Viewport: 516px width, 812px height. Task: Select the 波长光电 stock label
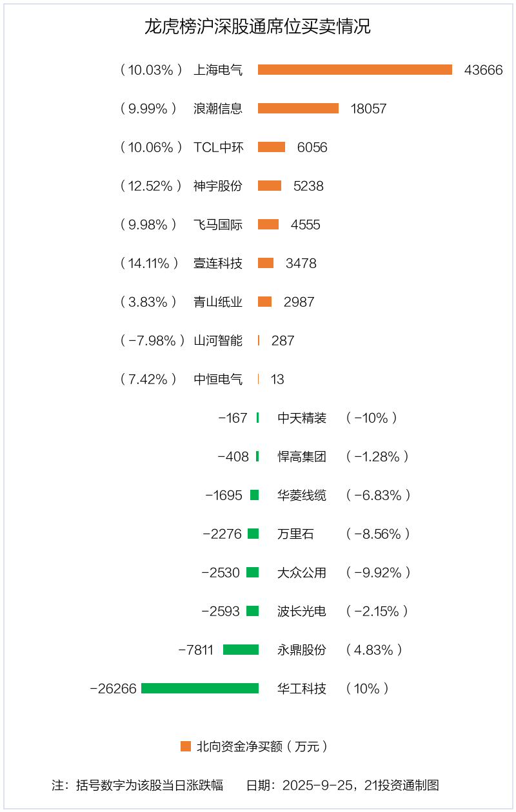(302, 611)
